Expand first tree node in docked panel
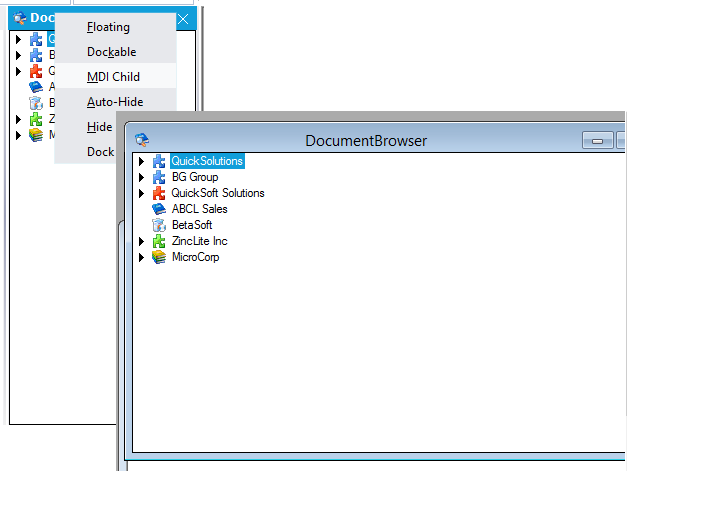This screenshot has width=725, height=505. click(18, 39)
